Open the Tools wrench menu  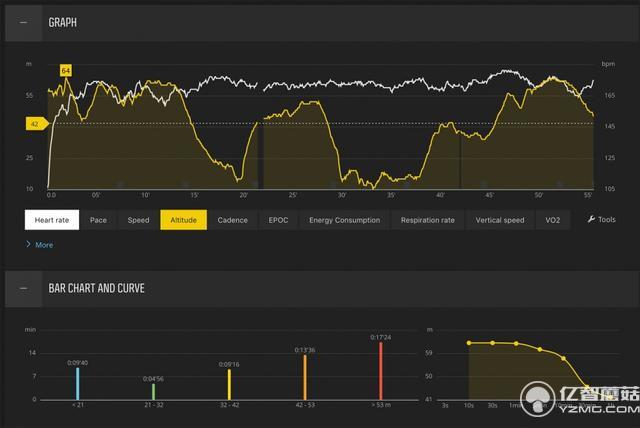tap(601, 220)
